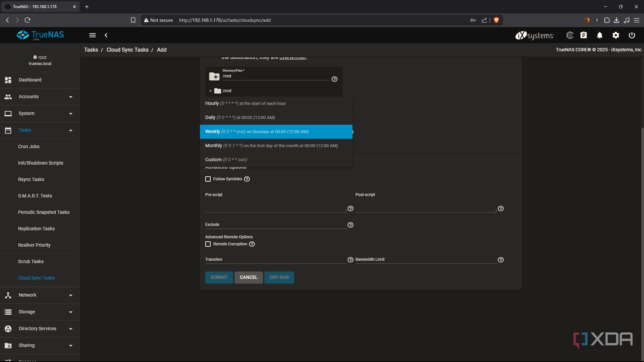Expand the System sidebar section

click(40, 114)
